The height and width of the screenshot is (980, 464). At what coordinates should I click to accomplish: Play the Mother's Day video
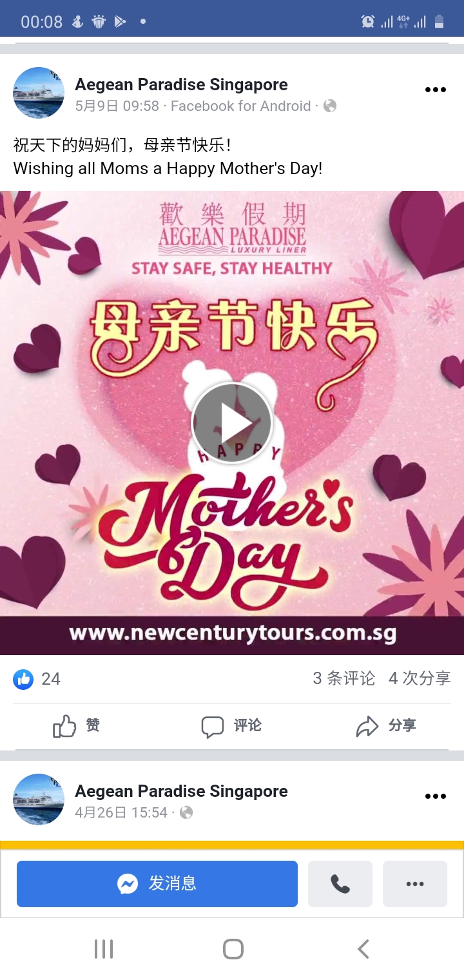232,423
